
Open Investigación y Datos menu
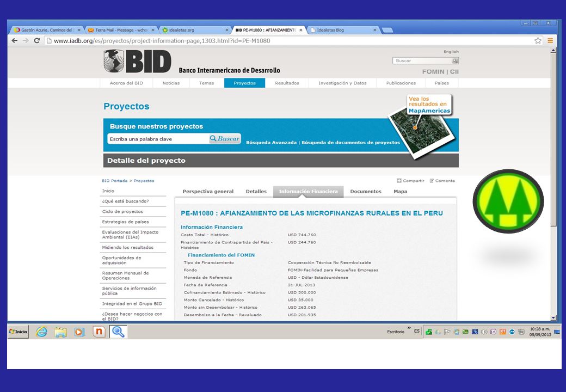[342, 83]
